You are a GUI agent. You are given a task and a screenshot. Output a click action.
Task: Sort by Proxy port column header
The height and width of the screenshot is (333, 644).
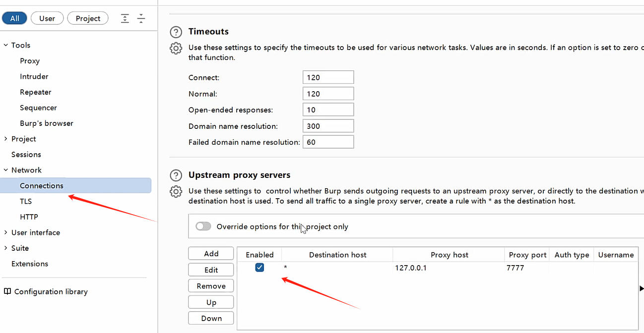click(x=527, y=255)
